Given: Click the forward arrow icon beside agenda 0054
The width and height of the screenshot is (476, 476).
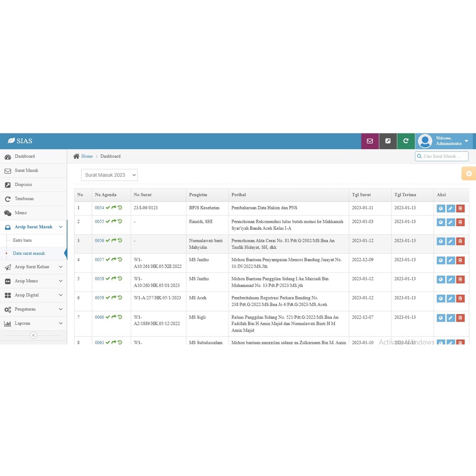Looking at the screenshot, I should pos(114,208).
